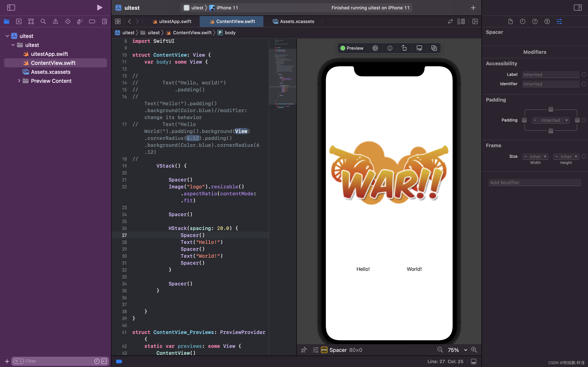Toggle the left navigator sidebar
This screenshot has width=588, height=367.
coord(11,8)
